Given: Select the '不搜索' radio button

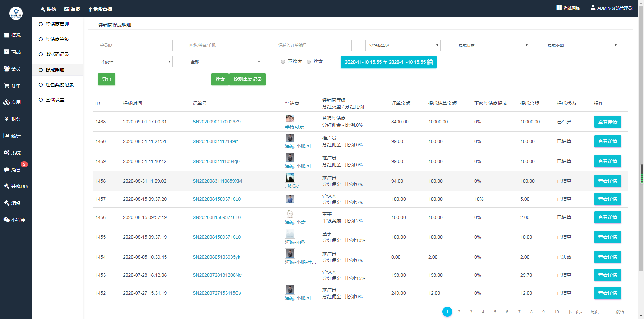Looking at the screenshot, I should [x=283, y=62].
